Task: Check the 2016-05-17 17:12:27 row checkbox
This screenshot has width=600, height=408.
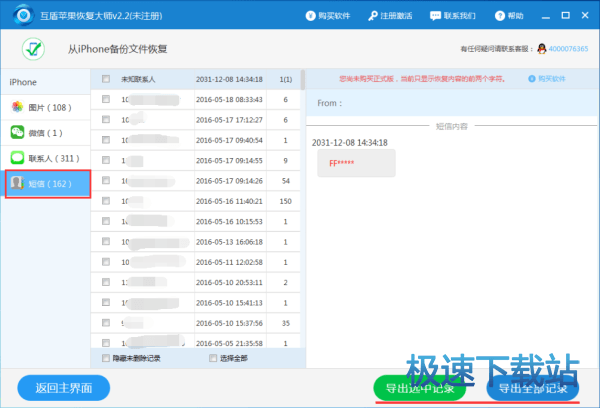Action: coord(106,119)
